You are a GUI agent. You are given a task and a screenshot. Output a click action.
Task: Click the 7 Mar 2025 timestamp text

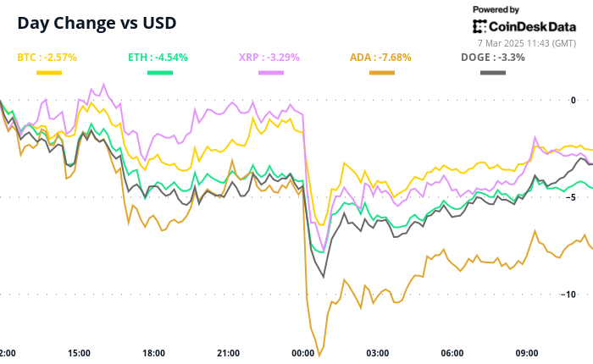point(530,41)
